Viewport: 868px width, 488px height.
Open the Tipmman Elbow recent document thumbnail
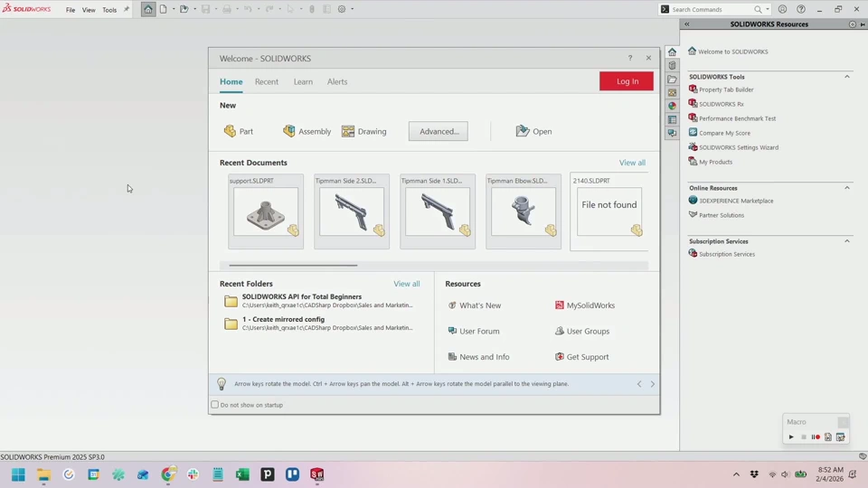point(524,211)
